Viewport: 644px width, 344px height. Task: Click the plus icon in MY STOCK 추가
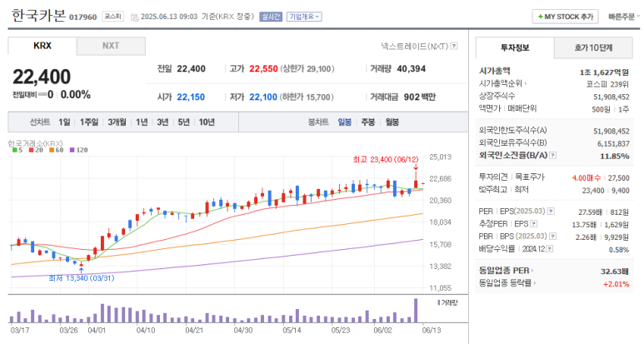point(540,17)
